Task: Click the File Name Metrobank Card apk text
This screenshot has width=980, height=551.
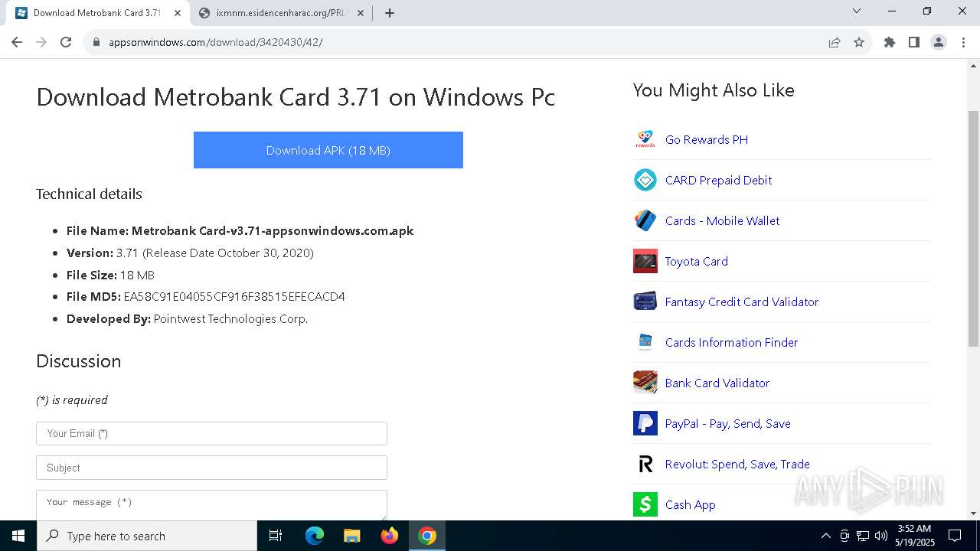Action: coord(240,230)
